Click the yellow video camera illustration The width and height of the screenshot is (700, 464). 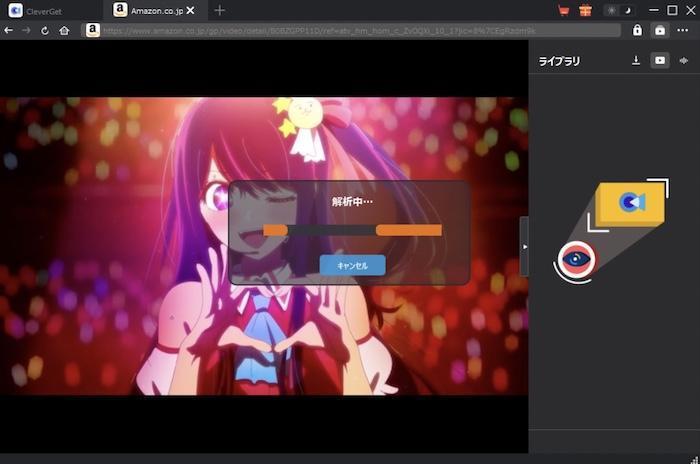coord(630,204)
